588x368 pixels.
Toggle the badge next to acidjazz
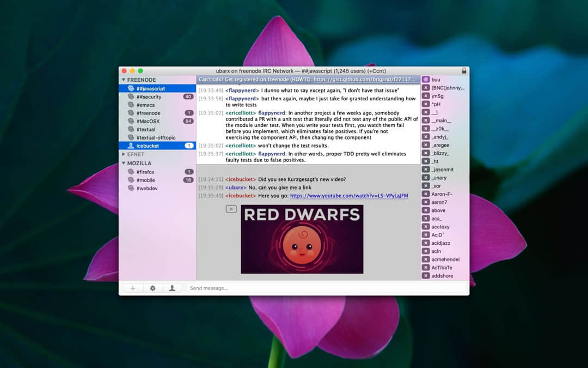pos(425,243)
